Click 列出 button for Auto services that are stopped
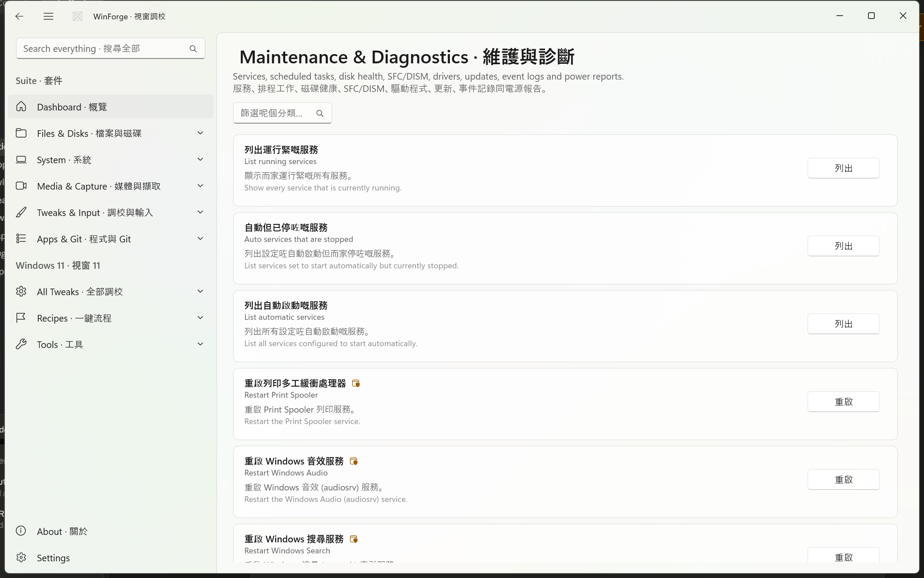The image size is (924, 578). tap(843, 246)
